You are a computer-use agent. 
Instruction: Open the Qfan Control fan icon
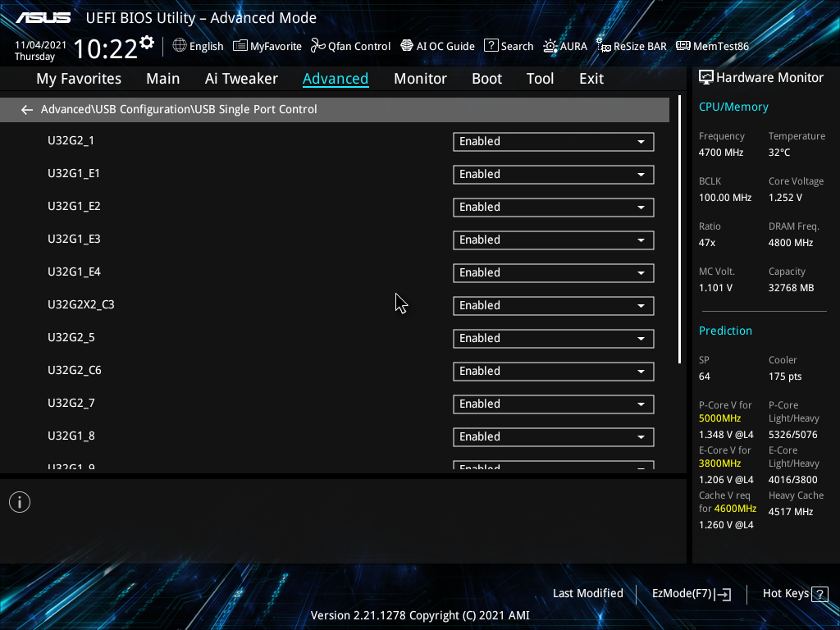(318, 46)
